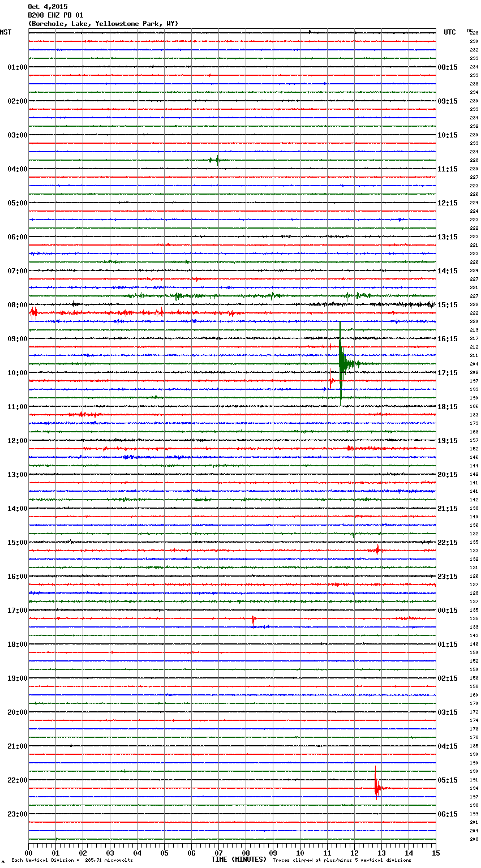Screen dimensions: 481x868
Task: Click the 15:15 UTC time label
Action: click(448, 305)
